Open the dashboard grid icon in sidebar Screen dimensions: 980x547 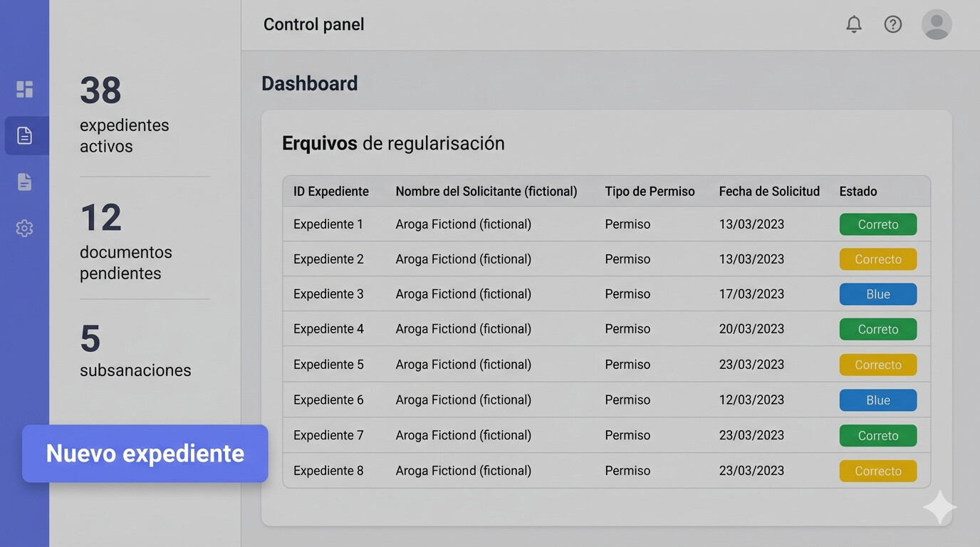[x=25, y=89]
